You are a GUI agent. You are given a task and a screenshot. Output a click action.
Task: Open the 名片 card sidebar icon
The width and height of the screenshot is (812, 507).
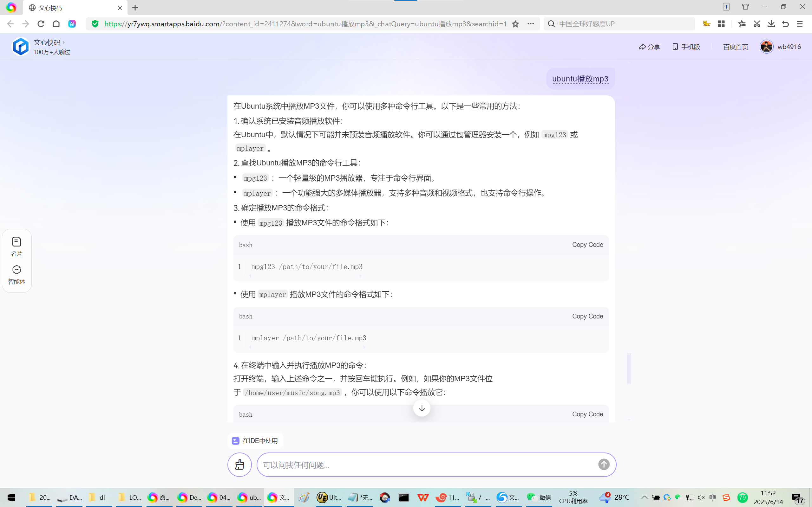[16, 247]
